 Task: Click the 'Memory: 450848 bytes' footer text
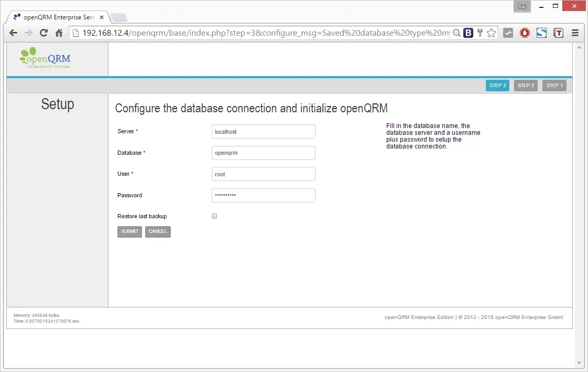tap(36, 316)
